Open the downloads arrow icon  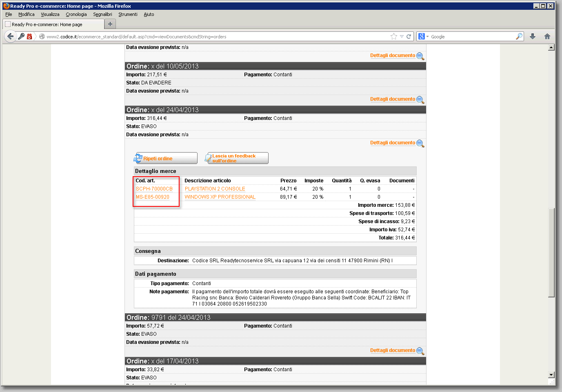533,36
